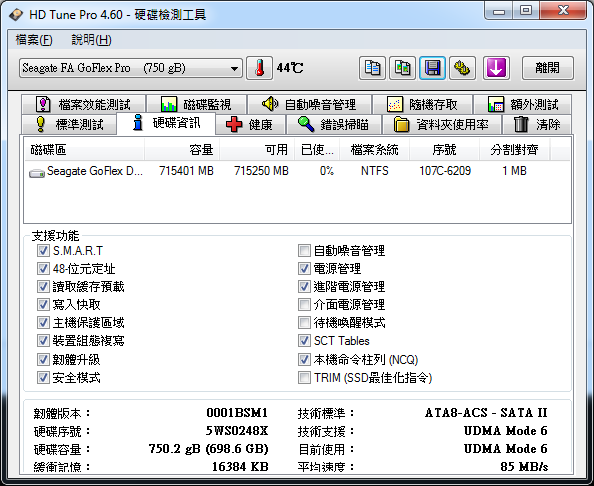The width and height of the screenshot is (594, 486).
Task: Click the 可用 column header
Action: pos(256,150)
